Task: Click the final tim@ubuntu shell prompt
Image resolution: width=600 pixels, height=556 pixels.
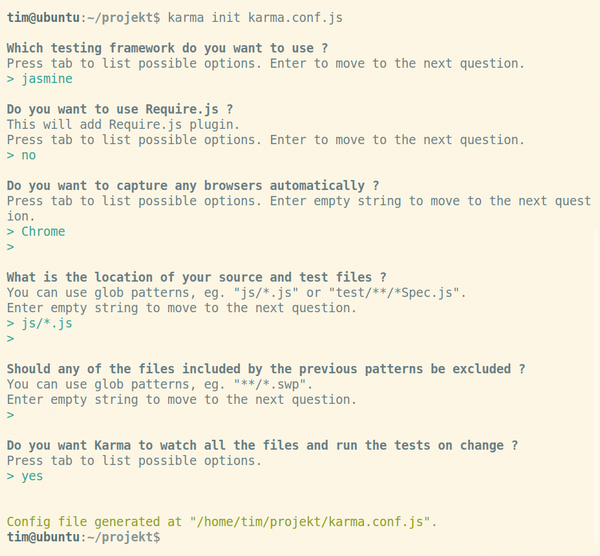Action: (x=83, y=537)
